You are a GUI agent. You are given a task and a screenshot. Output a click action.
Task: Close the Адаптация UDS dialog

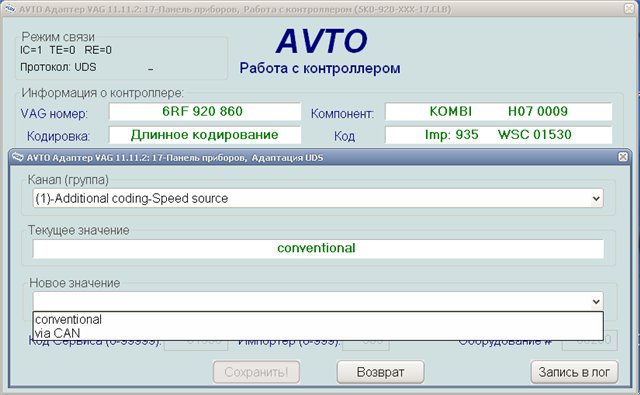coord(622,157)
